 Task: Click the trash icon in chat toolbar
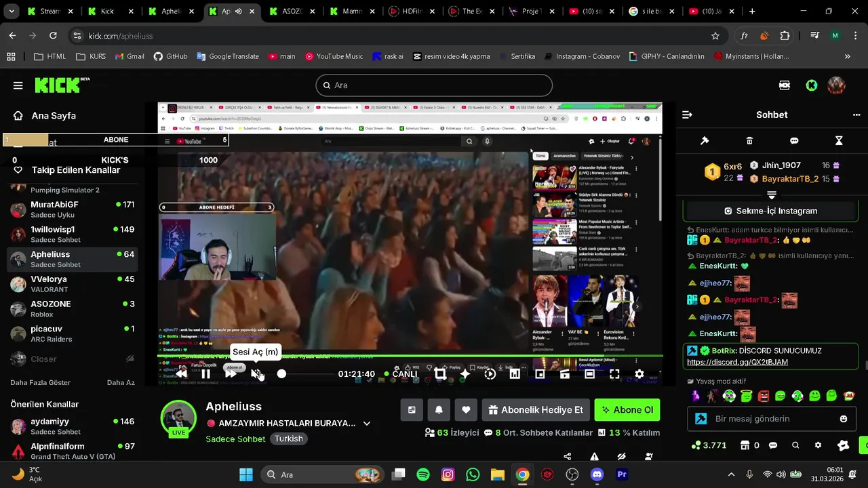(x=749, y=141)
